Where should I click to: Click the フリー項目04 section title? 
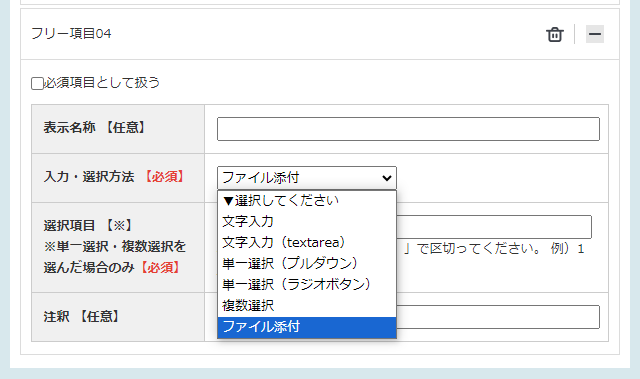(71, 33)
